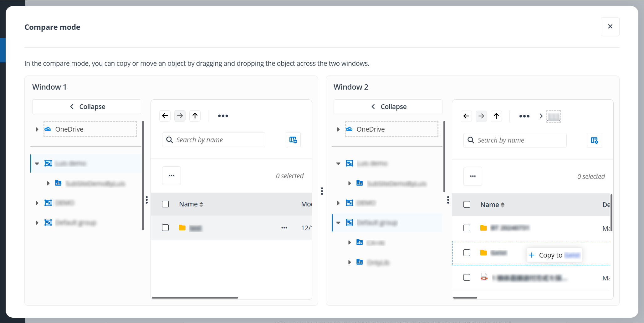The height and width of the screenshot is (323, 644).
Task: Collapse the Window 2 tree panel
Action: point(388,107)
